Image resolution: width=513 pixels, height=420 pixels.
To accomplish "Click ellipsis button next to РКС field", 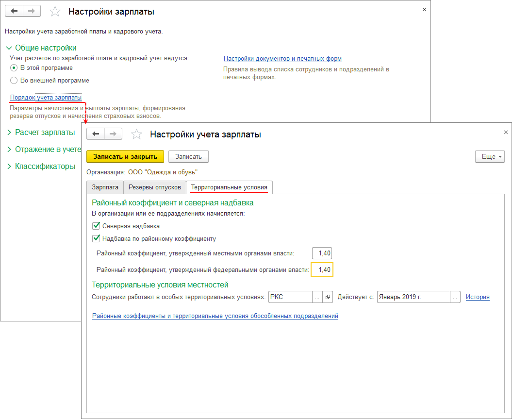I will pyautogui.click(x=317, y=297).
